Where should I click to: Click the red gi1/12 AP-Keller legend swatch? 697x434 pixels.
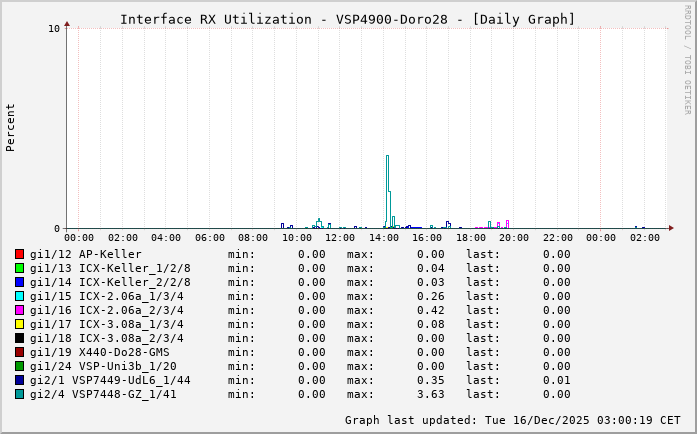(x=19, y=254)
